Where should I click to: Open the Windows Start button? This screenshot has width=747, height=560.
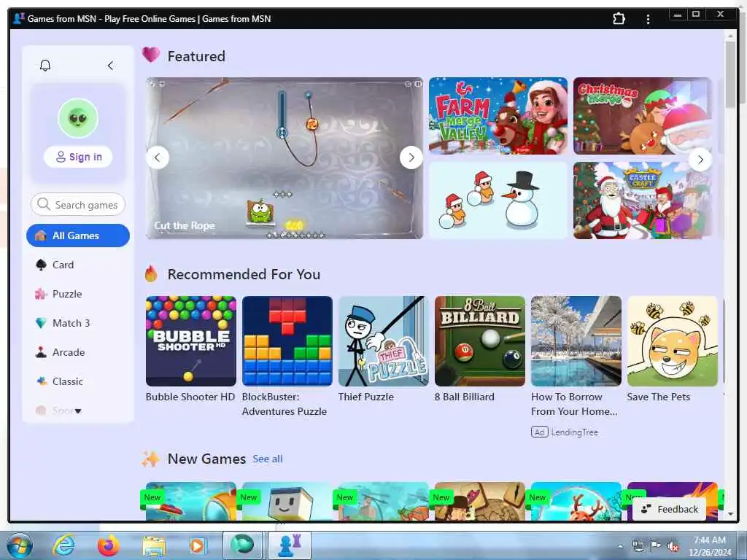tap(19, 545)
